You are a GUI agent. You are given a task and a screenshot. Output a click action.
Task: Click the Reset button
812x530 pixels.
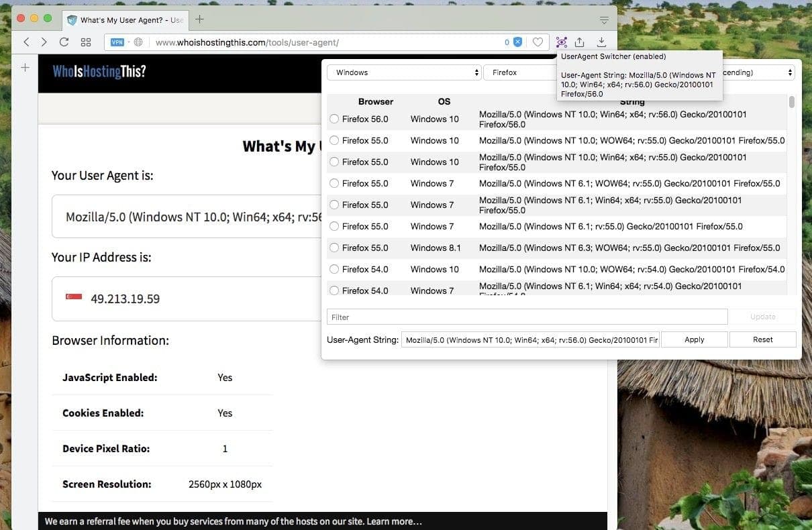pos(763,339)
